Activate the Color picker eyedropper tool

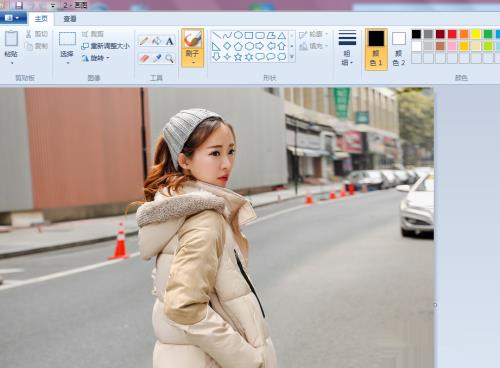click(157, 58)
